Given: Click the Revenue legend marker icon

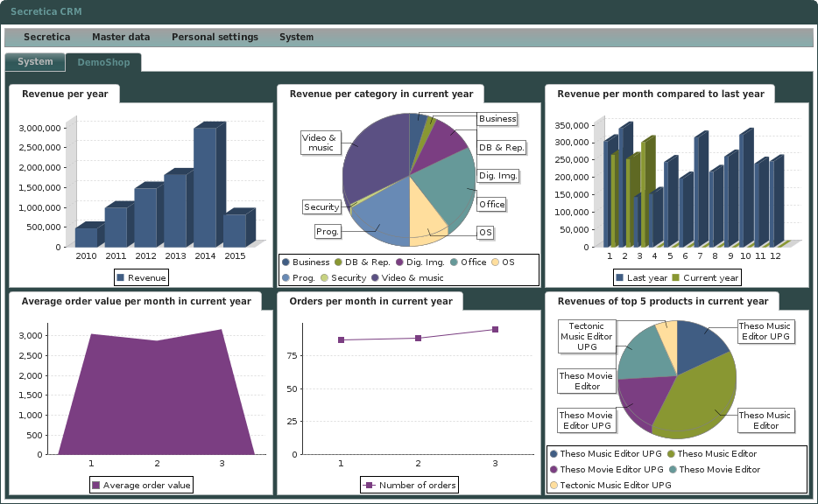Looking at the screenshot, I should [122, 277].
